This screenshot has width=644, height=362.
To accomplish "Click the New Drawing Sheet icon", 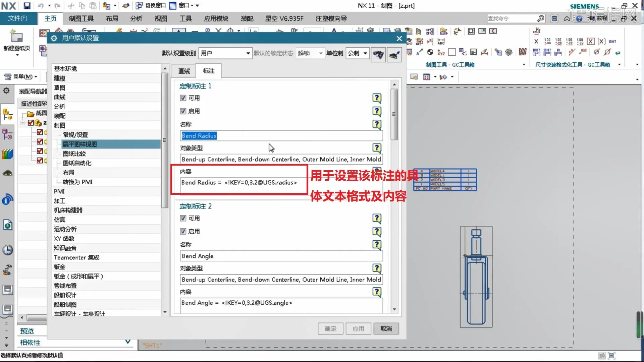I will 16,36.
